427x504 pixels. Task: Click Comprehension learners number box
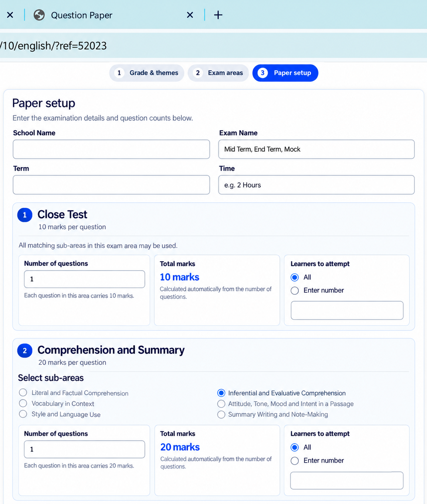pos(347,481)
